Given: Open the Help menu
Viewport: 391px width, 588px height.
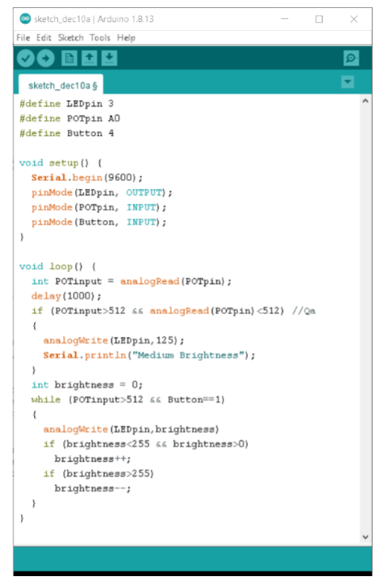Looking at the screenshot, I should pos(126,38).
